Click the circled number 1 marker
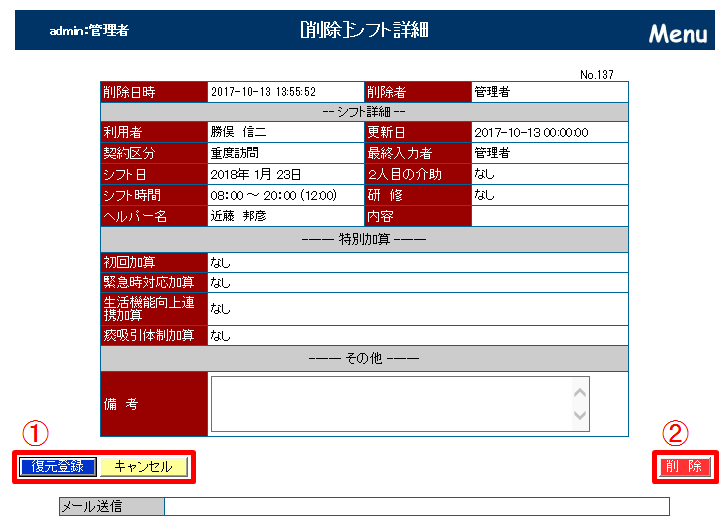The image size is (722, 522). tap(35, 433)
